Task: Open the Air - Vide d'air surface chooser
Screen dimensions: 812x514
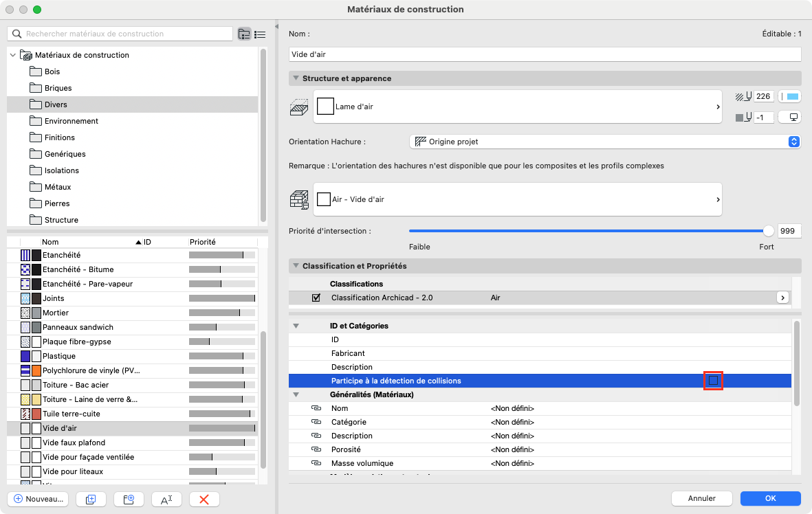Action: tap(517, 199)
